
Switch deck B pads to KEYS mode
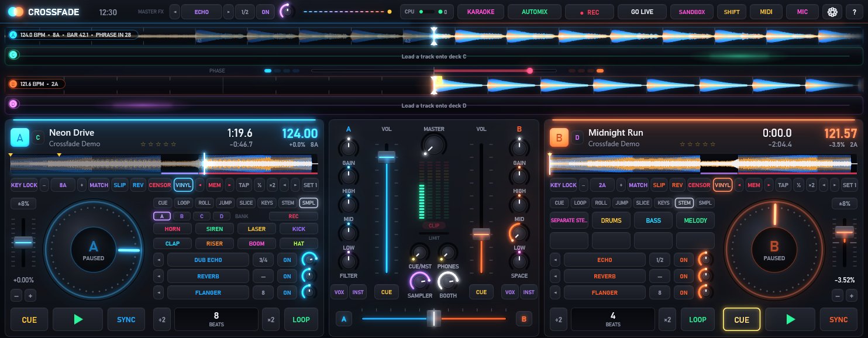pos(663,203)
